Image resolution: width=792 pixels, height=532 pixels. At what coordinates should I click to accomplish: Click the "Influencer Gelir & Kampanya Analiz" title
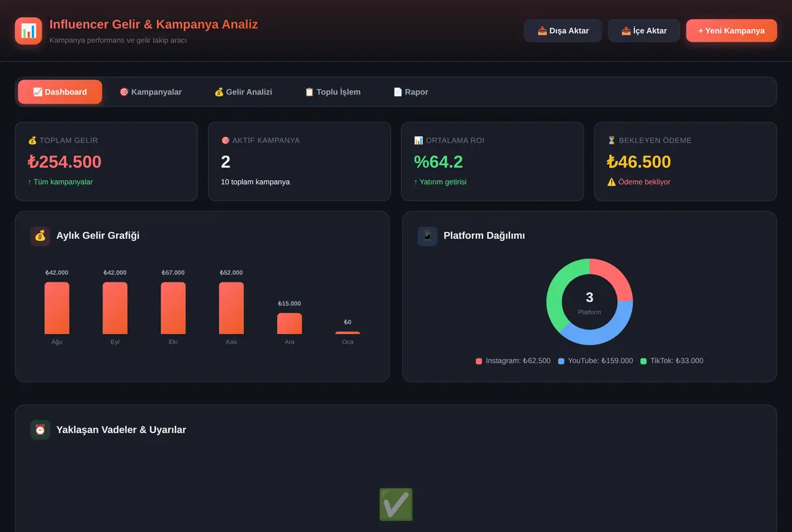point(154,24)
